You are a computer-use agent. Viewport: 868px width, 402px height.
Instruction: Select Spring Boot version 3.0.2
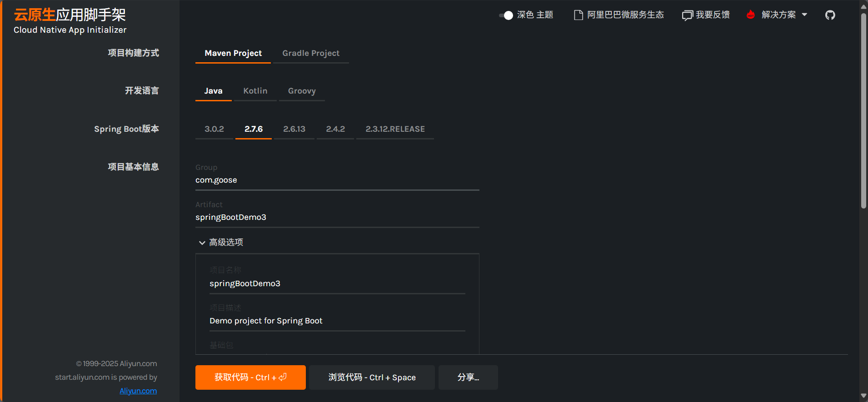(x=214, y=129)
